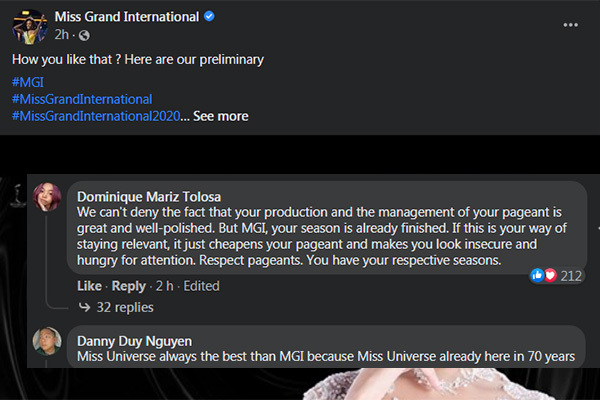Open the #MGI hashtag

point(27,82)
